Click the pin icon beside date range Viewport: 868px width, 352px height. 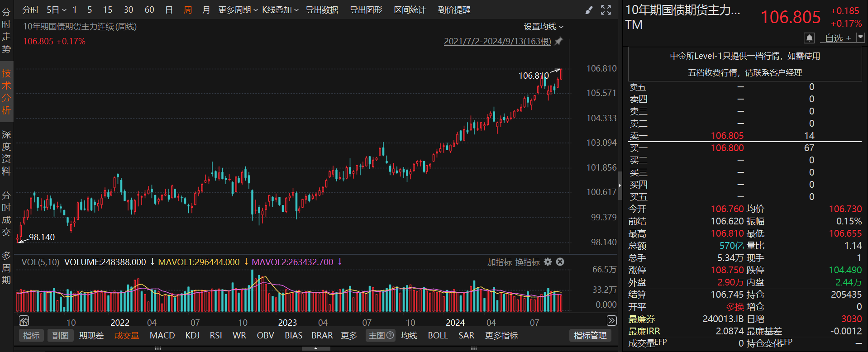pyautogui.click(x=559, y=41)
